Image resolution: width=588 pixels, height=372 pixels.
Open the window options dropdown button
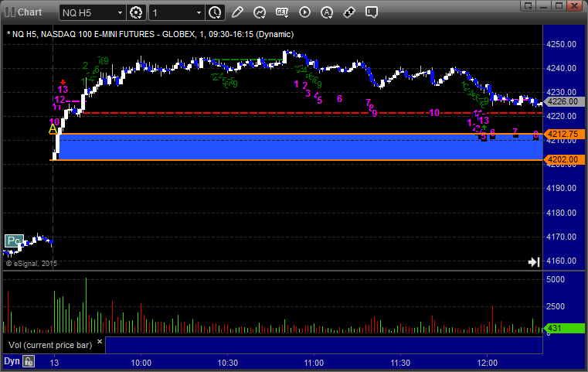click(x=529, y=5)
